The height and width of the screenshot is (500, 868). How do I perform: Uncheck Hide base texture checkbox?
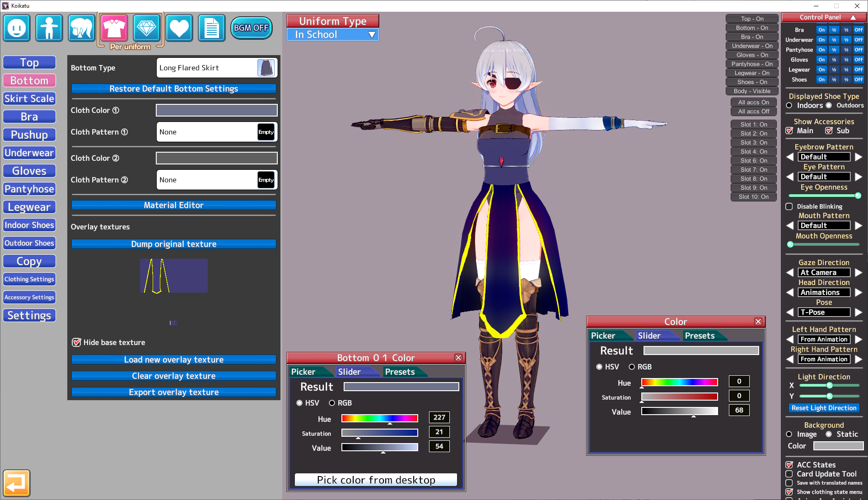pyautogui.click(x=77, y=342)
